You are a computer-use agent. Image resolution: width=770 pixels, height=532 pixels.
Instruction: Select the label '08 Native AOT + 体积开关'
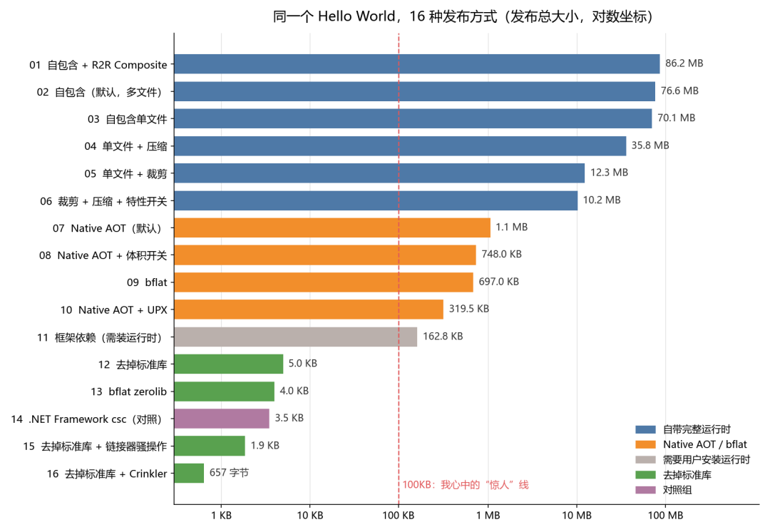(x=103, y=255)
